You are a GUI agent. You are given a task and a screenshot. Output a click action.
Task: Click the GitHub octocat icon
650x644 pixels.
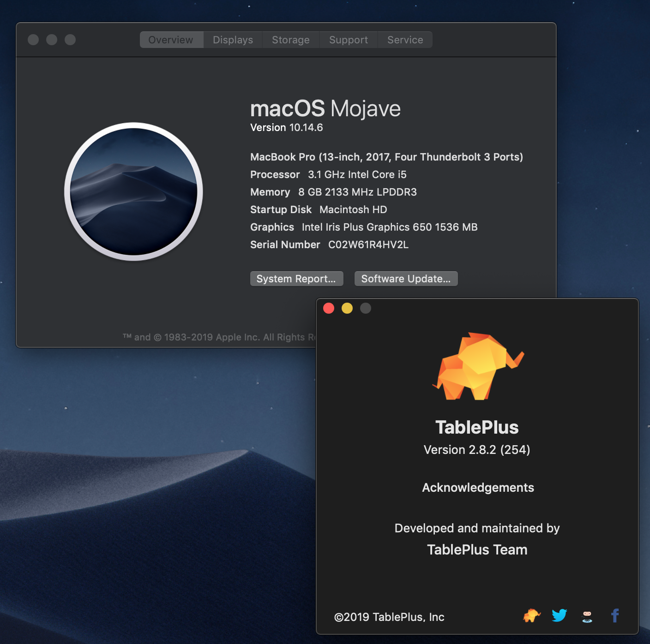pyautogui.click(x=587, y=615)
